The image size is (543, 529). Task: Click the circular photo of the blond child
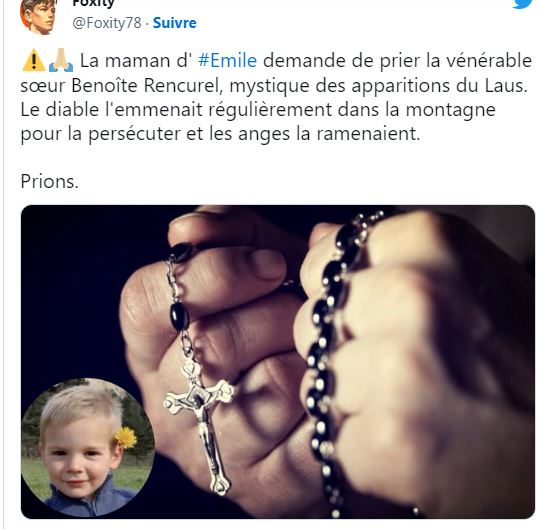tap(88, 448)
